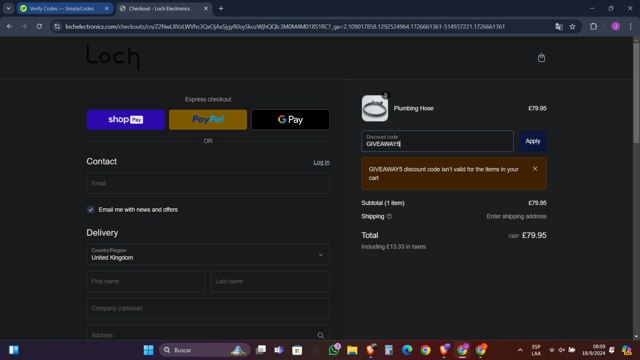Open the Widgets panel on the taskbar
Screen dimensions: 640x360
click(x=14, y=350)
